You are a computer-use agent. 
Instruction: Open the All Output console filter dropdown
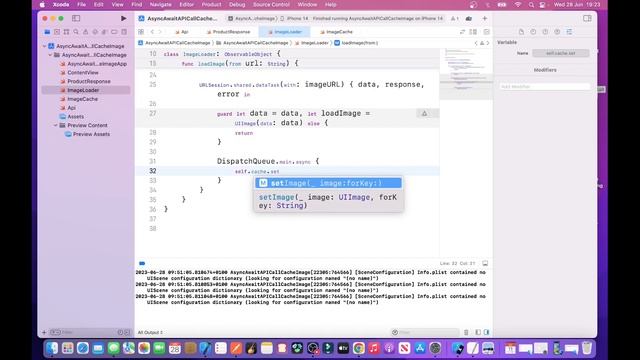[150, 333]
